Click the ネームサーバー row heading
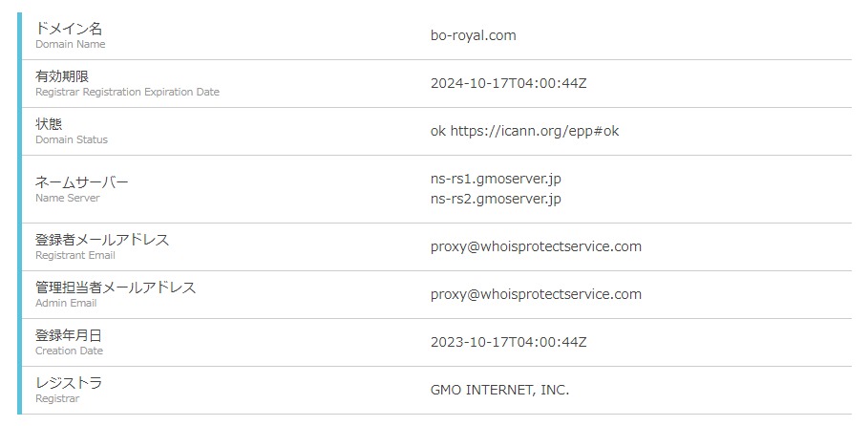 pyautogui.click(x=81, y=182)
